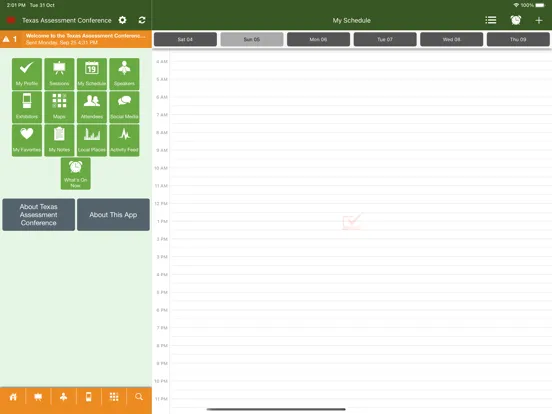
Task: Open the What's On Now tile
Action: click(76, 174)
